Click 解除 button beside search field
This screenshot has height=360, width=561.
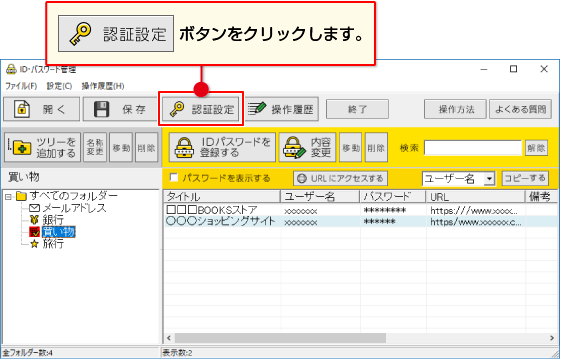point(536,148)
